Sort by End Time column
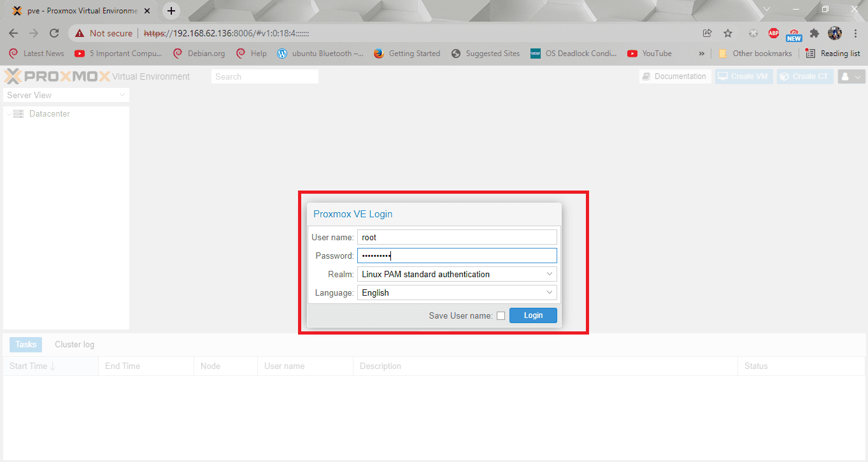 coord(146,366)
